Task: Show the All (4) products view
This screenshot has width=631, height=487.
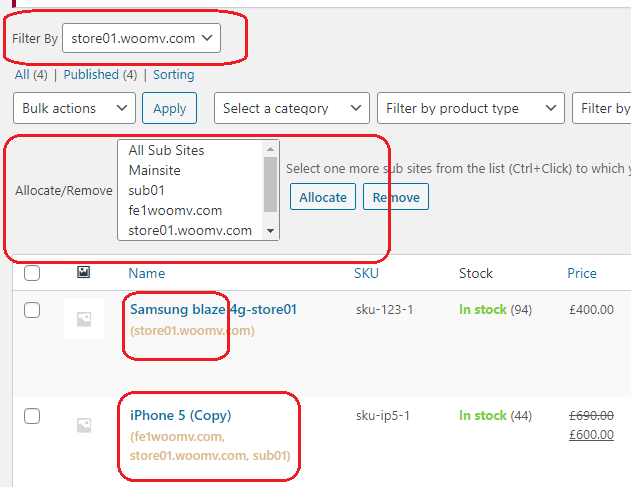Action: pyautogui.click(x=31, y=75)
